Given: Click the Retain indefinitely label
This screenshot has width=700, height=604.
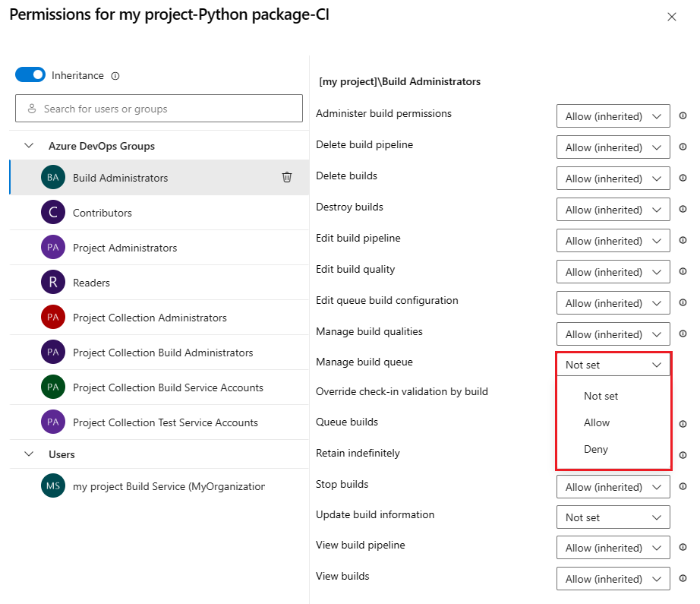Looking at the screenshot, I should pyautogui.click(x=358, y=453).
